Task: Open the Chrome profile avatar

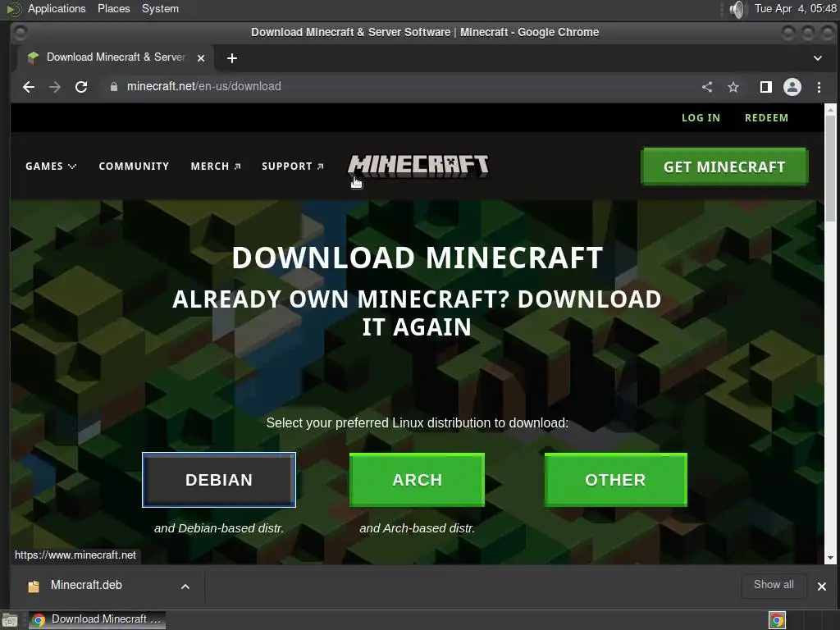Action: [x=792, y=87]
